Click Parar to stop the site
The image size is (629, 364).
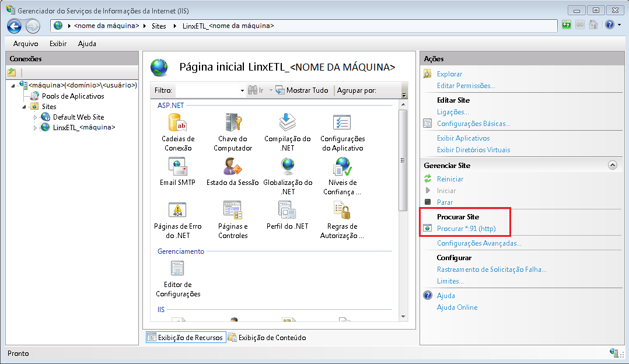pyautogui.click(x=445, y=202)
